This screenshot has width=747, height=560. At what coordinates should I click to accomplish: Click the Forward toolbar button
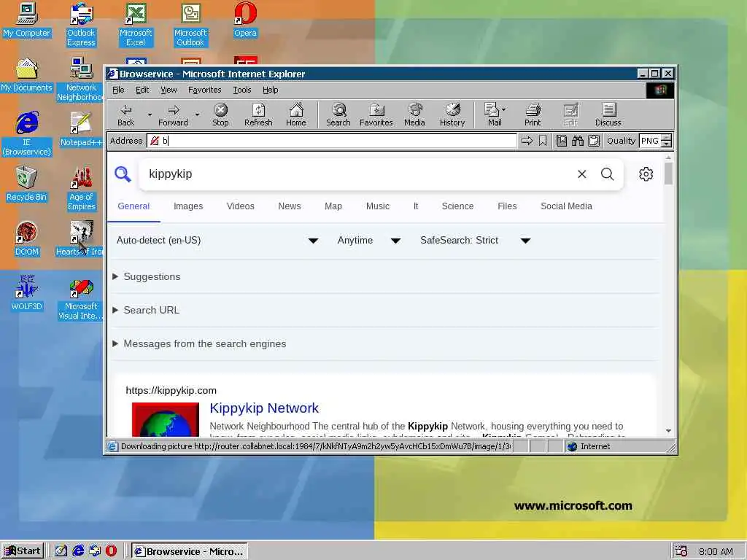pos(173,114)
